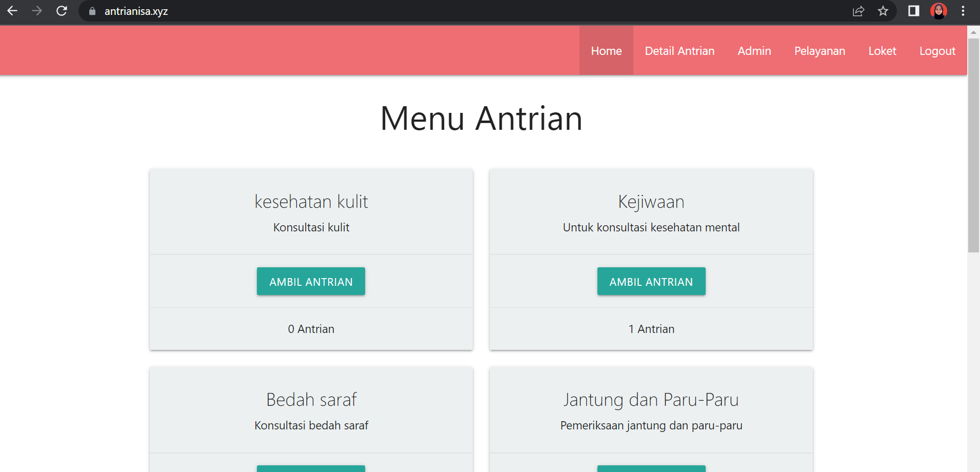
Task: Click Jantung dan Paru-Paru heading
Action: [x=651, y=400]
